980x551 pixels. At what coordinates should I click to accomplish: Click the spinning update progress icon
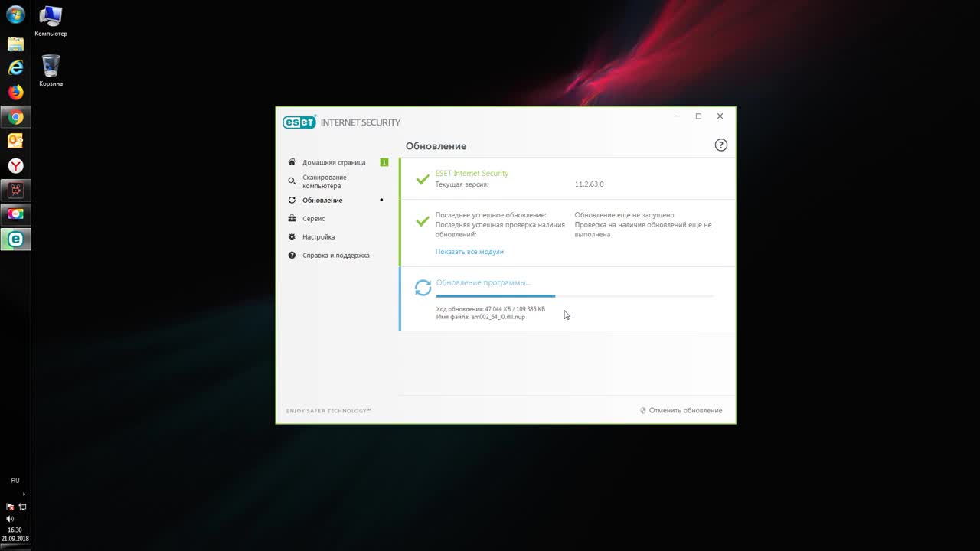point(423,288)
